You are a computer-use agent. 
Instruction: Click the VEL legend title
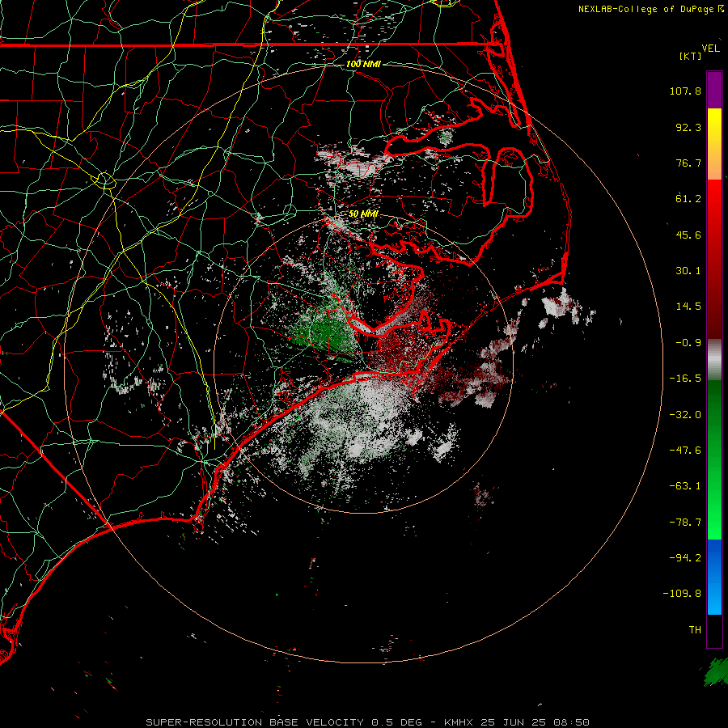(711, 49)
